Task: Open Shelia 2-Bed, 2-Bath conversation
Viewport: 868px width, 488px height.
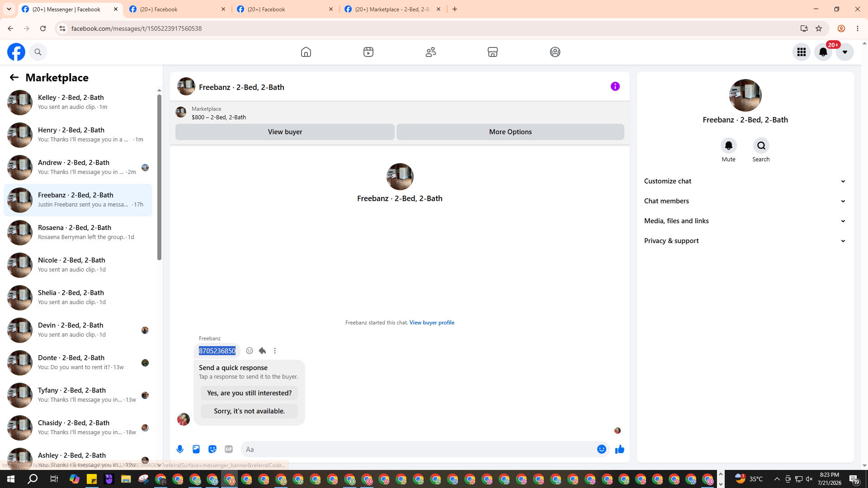Action: 78,298
